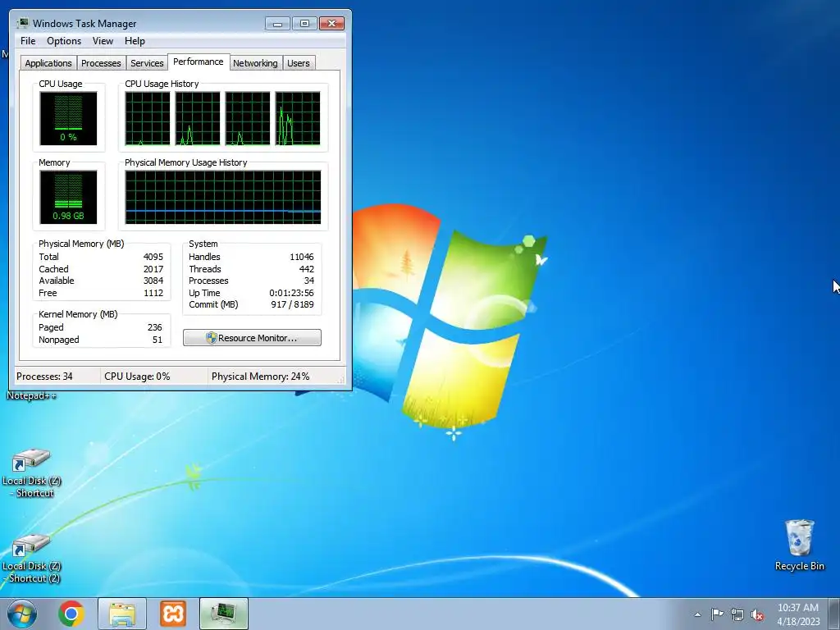Switch to the Users tab

[x=298, y=63]
